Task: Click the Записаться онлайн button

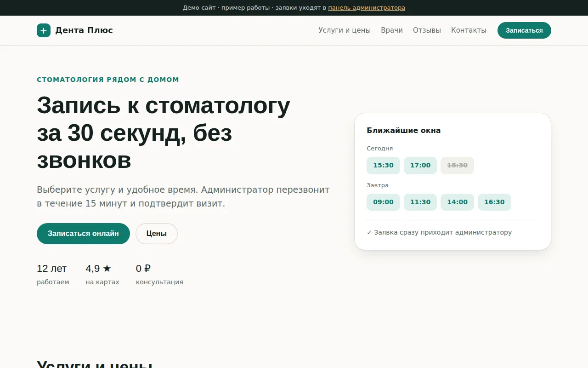Action: (x=83, y=234)
